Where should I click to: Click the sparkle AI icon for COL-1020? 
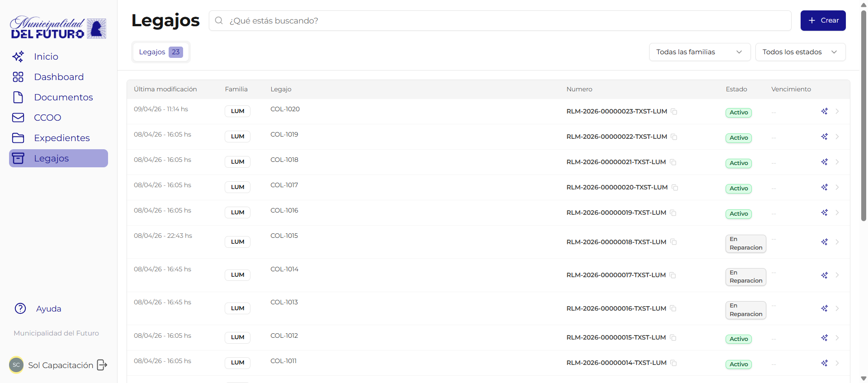[824, 111]
